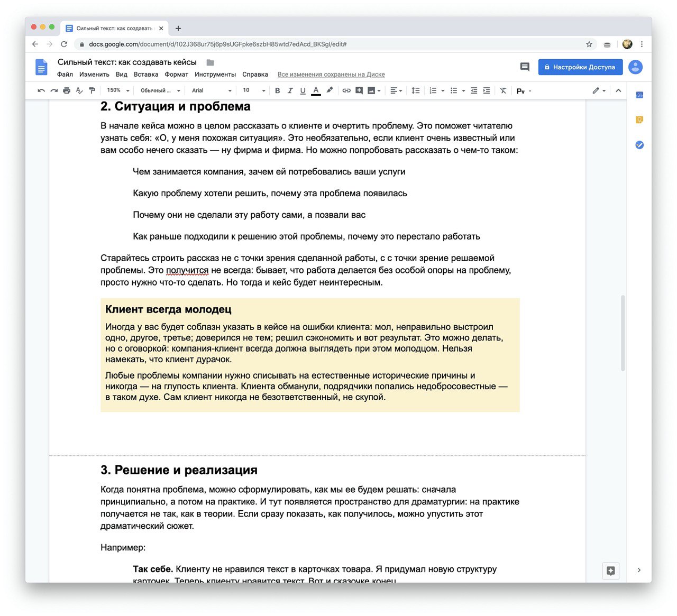This screenshot has height=616, width=677.
Task: Click the bulleted list icon
Action: tap(454, 90)
